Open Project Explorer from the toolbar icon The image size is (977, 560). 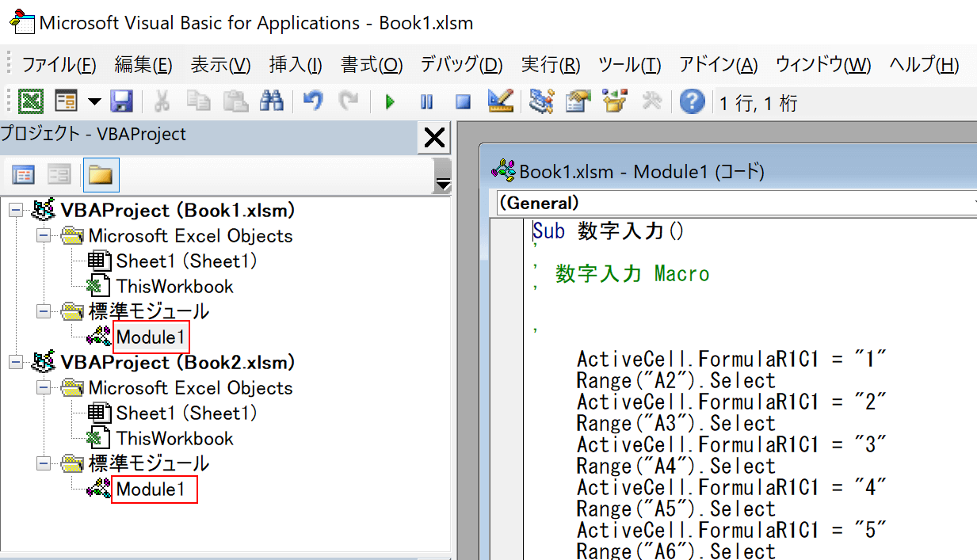tap(542, 101)
